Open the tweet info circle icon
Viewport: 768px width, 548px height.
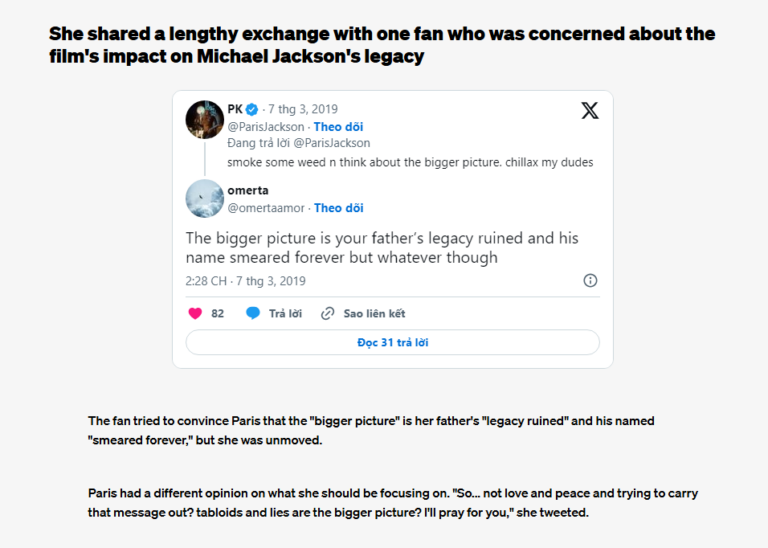590,281
